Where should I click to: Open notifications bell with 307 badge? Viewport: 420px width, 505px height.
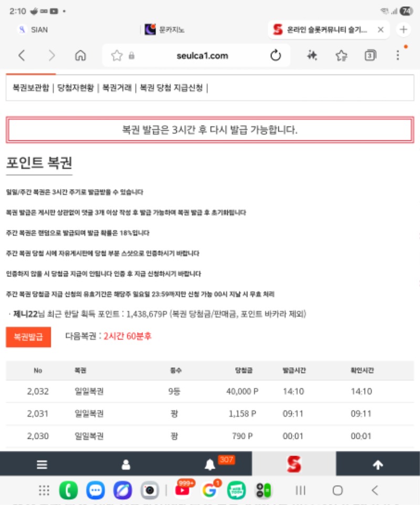[x=210, y=465]
